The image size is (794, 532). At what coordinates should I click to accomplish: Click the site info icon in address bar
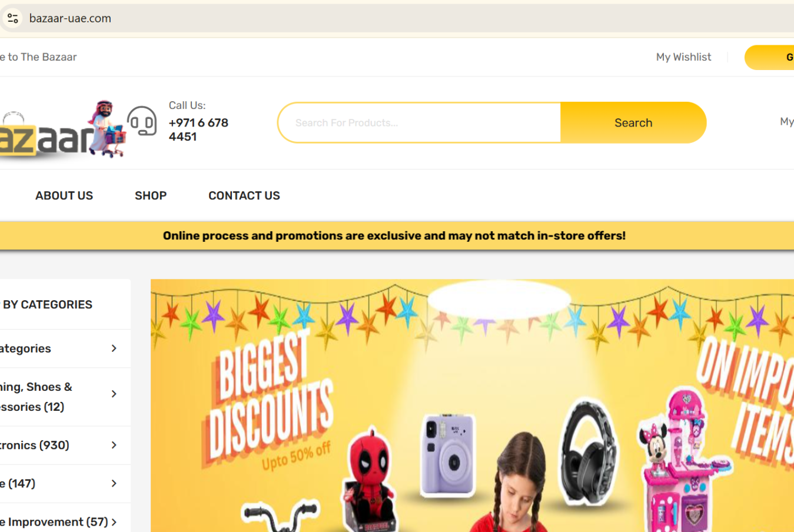tap(12, 18)
